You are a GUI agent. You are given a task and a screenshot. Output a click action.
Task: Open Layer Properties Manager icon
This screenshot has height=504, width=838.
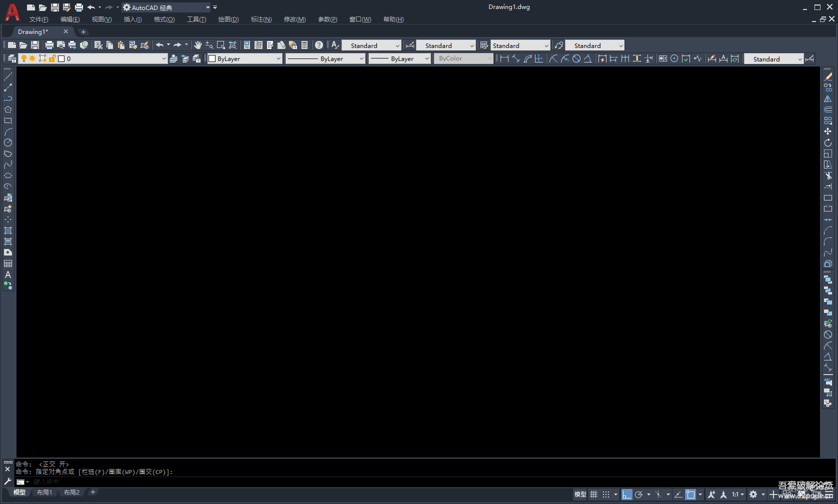pos(11,58)
